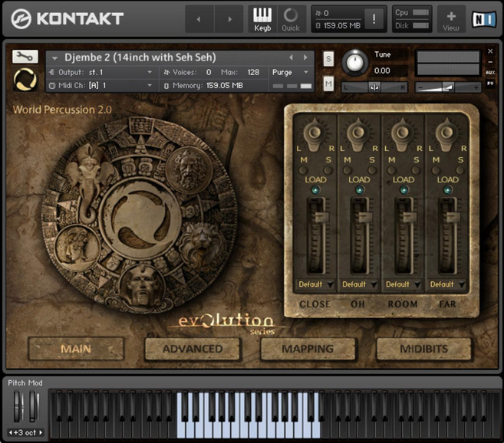Switch to the MAIN tab
The image size is (504, 443).
[x=76, y=349]
